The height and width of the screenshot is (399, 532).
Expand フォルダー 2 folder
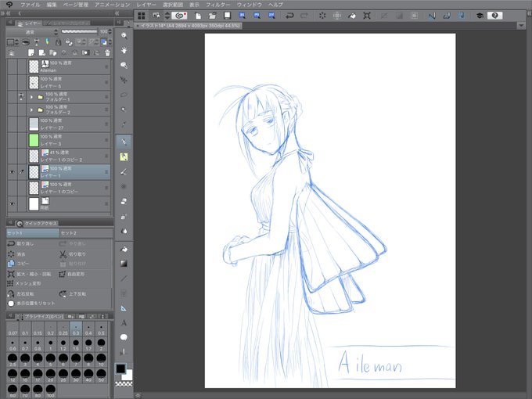coord(32,110)
